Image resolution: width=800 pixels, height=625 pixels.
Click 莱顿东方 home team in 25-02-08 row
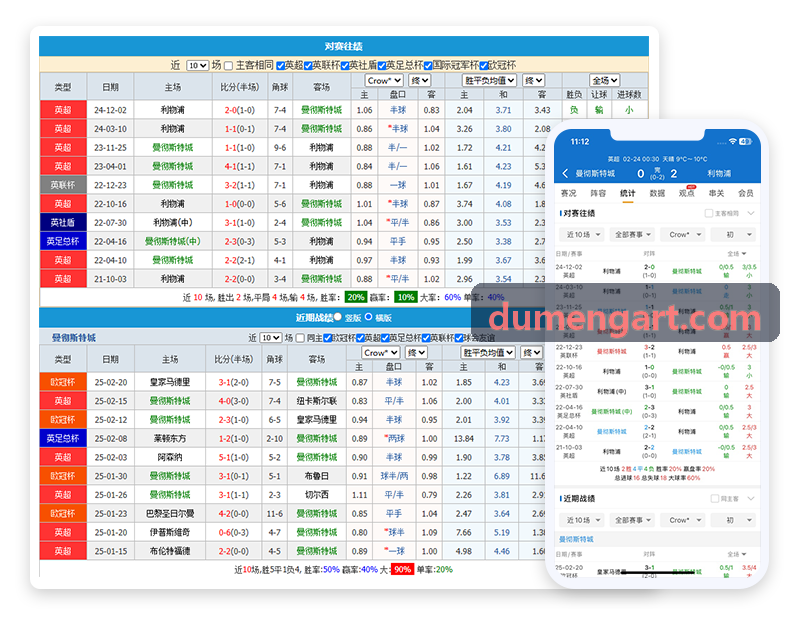170,439
